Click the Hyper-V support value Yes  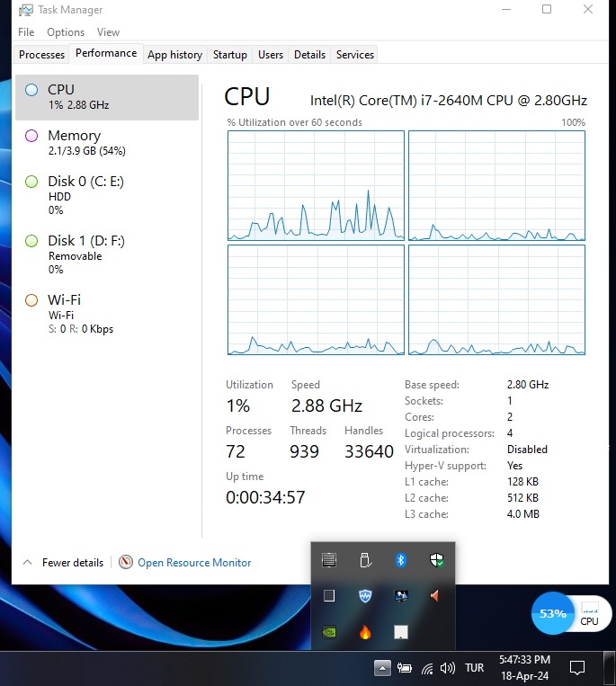click(x=514, y=466)
